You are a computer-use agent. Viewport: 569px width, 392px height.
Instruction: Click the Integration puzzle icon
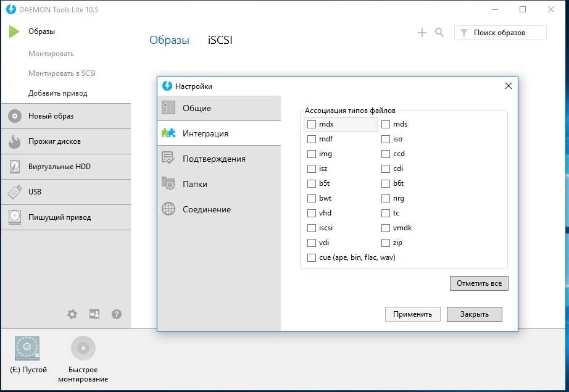point(168,133)
